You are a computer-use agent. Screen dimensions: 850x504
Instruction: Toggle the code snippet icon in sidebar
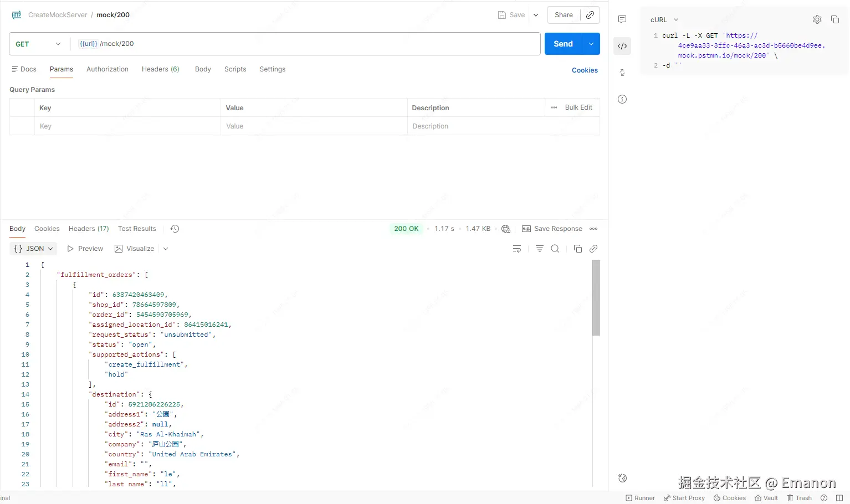[622, 46]
